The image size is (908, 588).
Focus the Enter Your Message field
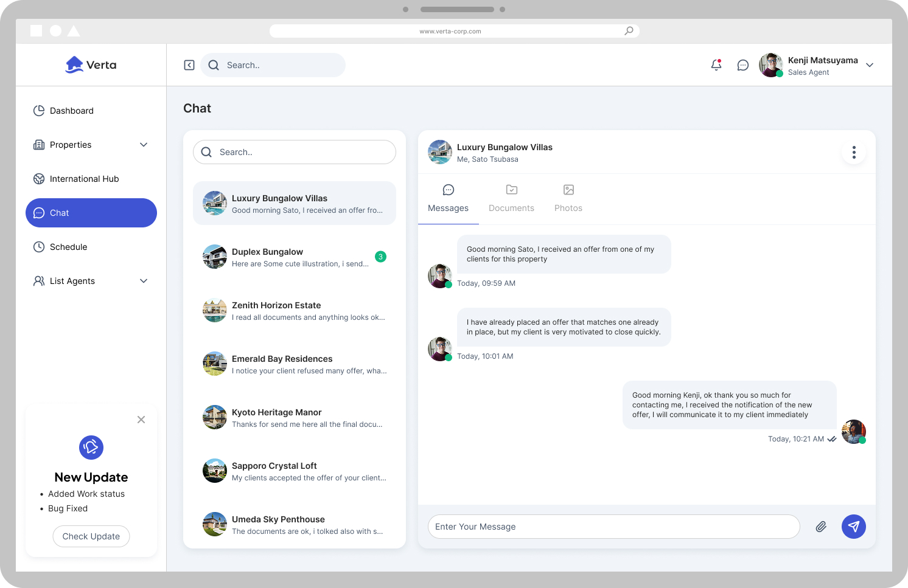614,527
